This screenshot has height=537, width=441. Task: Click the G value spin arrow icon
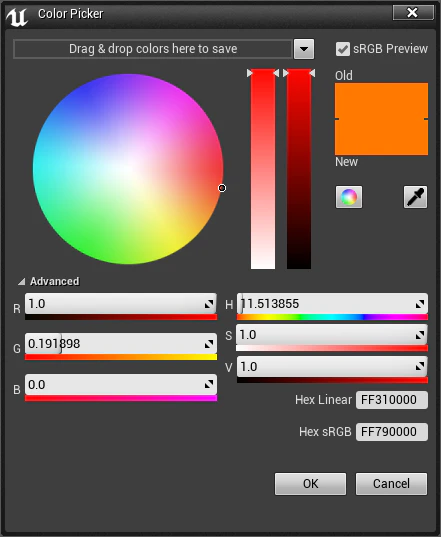click(x=209, y=344)
